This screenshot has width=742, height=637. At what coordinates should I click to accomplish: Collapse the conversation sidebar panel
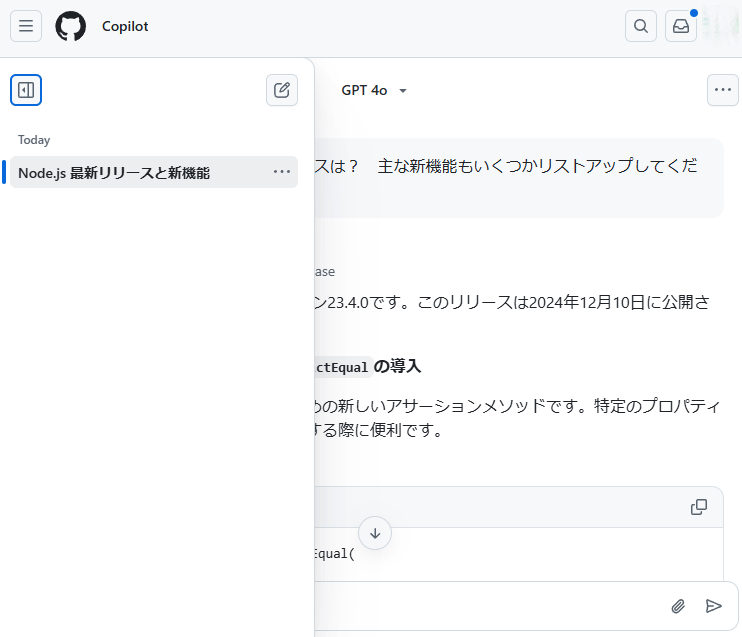(x=26, y=90)
